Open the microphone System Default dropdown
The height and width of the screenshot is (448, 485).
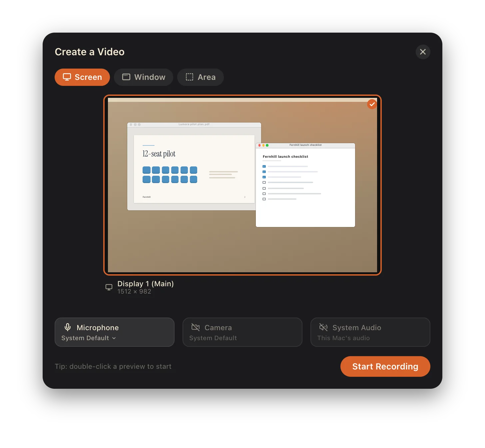(89, 338)
